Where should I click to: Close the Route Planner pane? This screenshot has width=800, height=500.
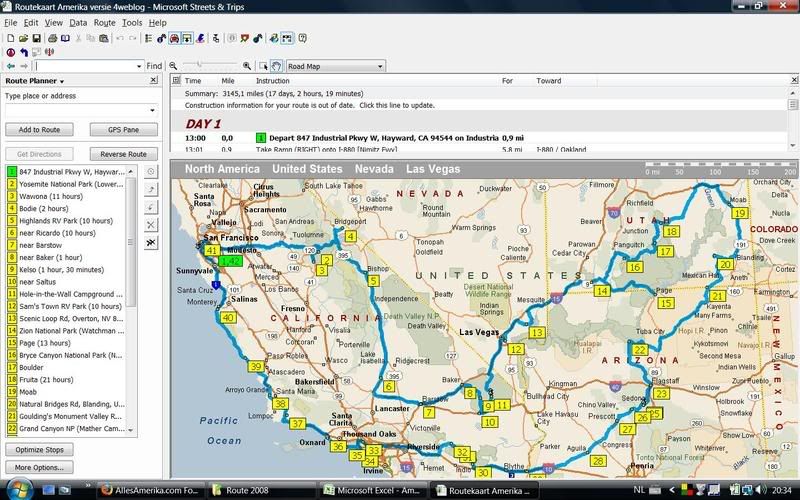tap(154, 81)
